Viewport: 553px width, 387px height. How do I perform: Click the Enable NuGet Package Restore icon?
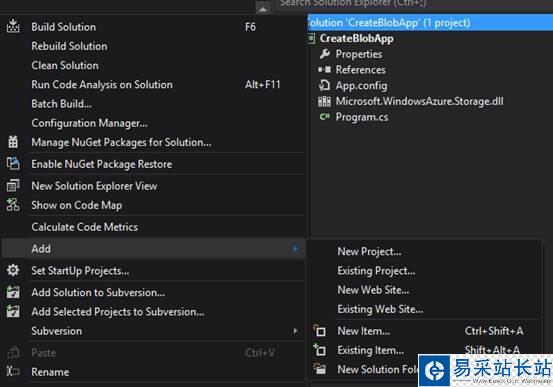[x=13, y=164]
